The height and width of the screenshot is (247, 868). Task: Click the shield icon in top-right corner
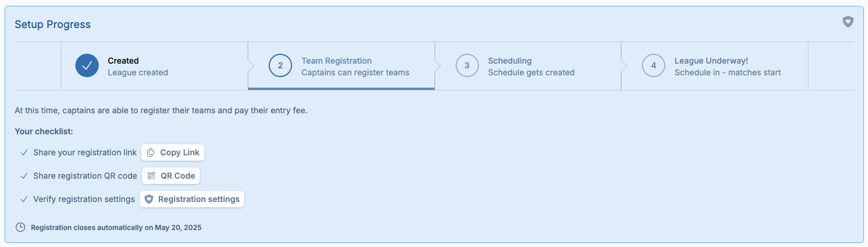[848, 22]
